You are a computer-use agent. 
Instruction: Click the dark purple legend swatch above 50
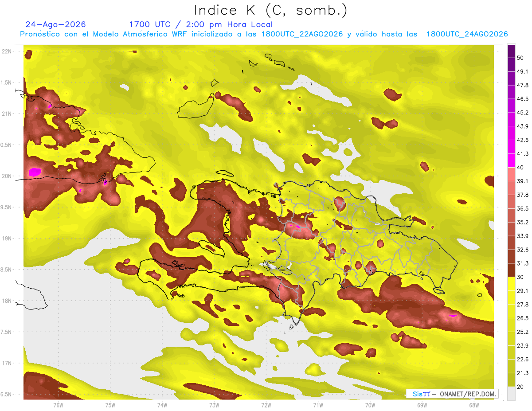pos(511,51)
